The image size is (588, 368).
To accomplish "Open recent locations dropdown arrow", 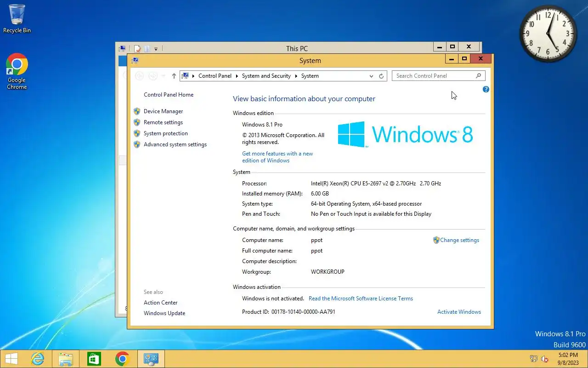I will (x=164, y=76).
